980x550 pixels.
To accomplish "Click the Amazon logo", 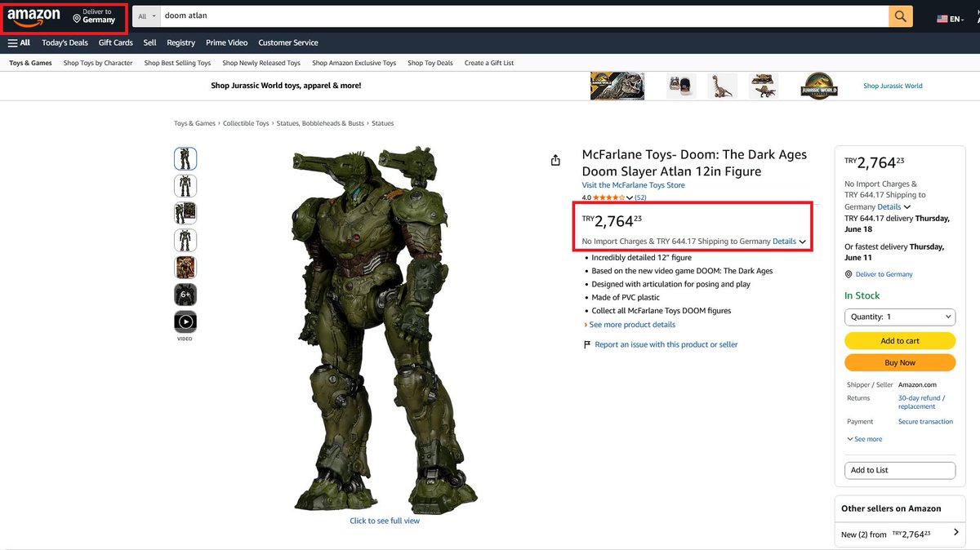I will (33, 16).
